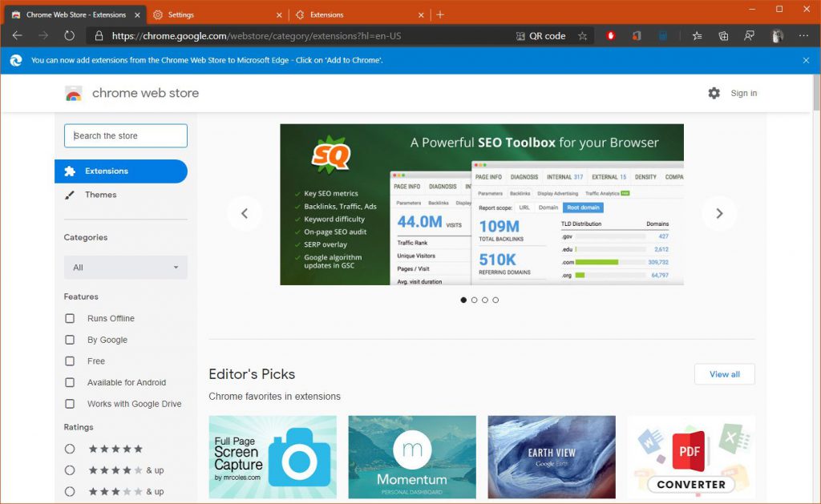Click the Chrome Web Store rainbow logo
This screenshot has width=821, height=504.
click(x=74, y=94)
